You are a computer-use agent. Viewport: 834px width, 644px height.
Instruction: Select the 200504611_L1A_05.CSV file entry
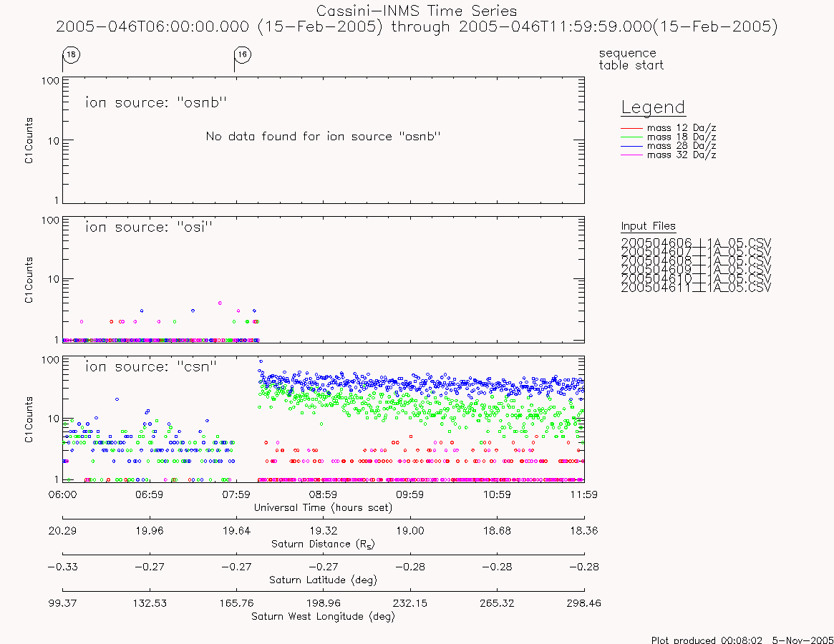(696, 288)
